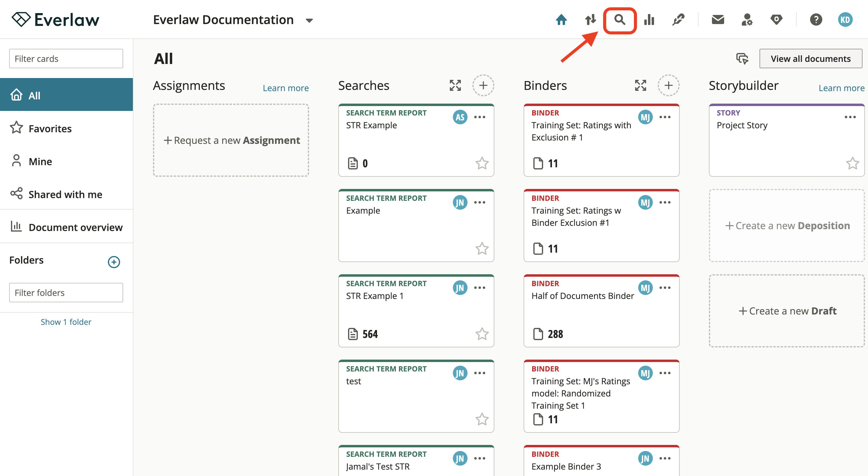Expand the Searches column
868x476 pixels.
(x=455, y=85)
